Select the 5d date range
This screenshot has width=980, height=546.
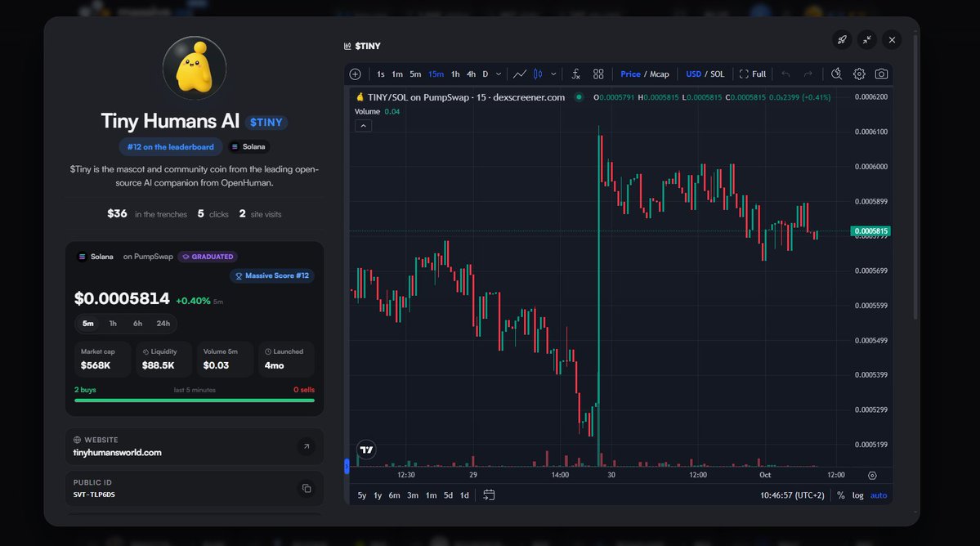(448, 495)
